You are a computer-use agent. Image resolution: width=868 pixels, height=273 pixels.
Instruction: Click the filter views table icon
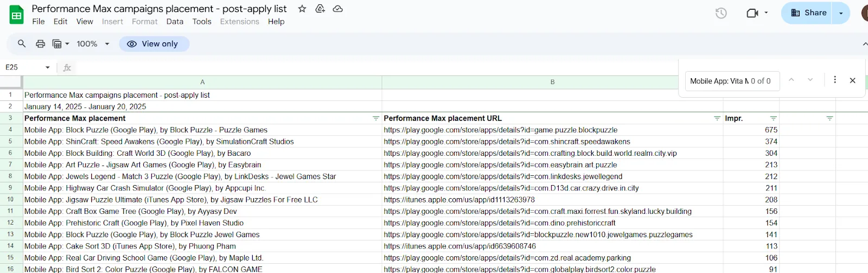tap(57, 43)
